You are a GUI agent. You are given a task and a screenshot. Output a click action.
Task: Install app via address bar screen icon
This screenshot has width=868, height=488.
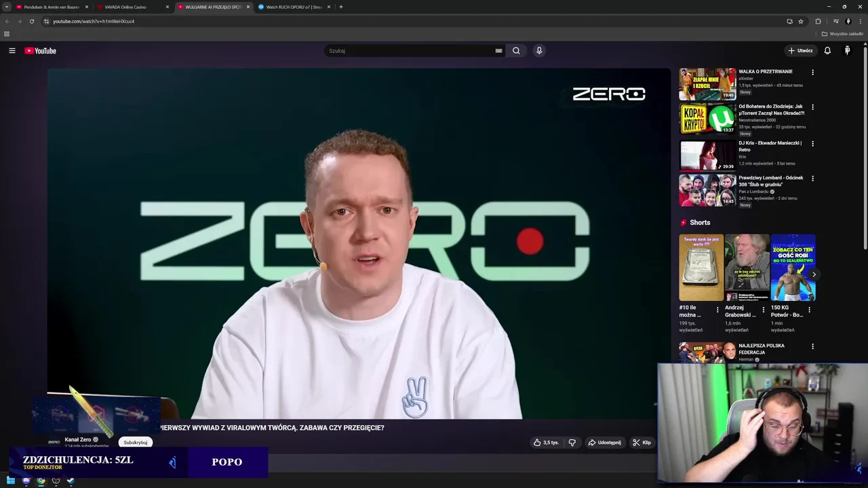[x=789, y=21]
